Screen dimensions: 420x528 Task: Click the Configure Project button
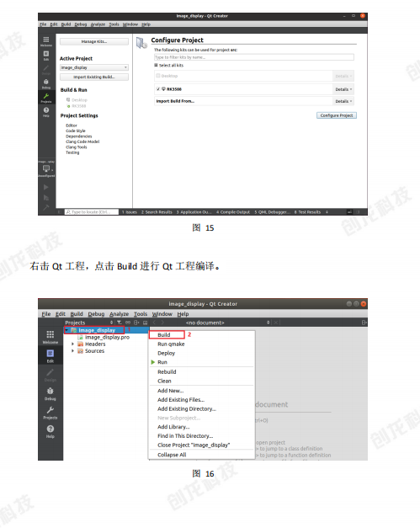(x=337, y=115)
